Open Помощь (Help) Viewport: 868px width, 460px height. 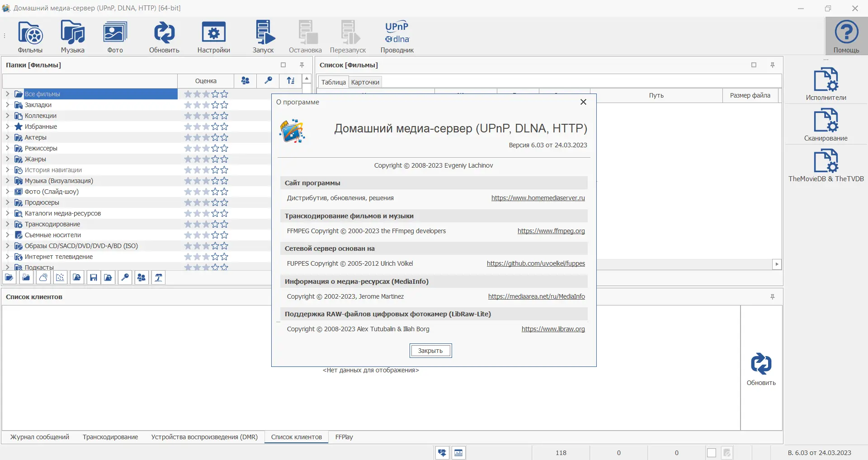pyautogui.click(x=846, y=37)
